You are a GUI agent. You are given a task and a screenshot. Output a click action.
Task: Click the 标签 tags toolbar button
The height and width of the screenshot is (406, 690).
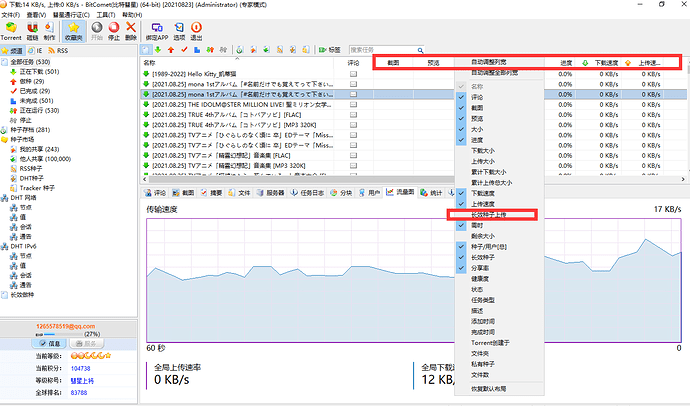pyautogui.click(x=330, y=50)
